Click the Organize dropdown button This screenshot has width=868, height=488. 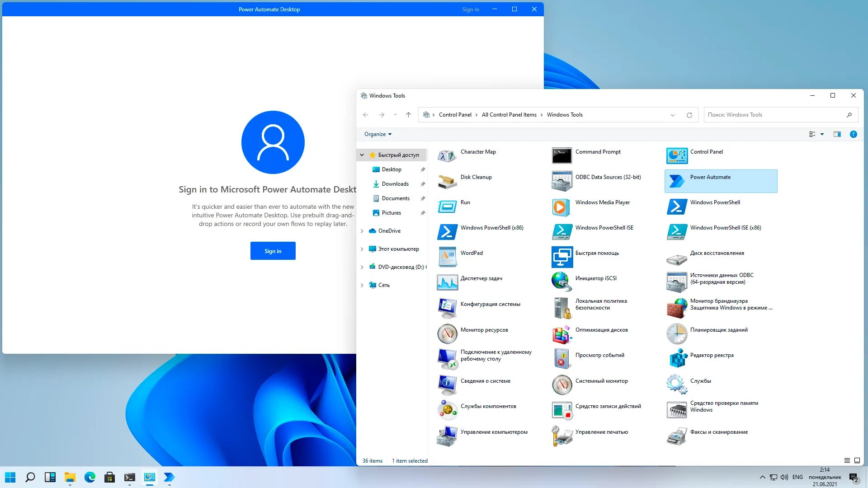coord(378,134)
